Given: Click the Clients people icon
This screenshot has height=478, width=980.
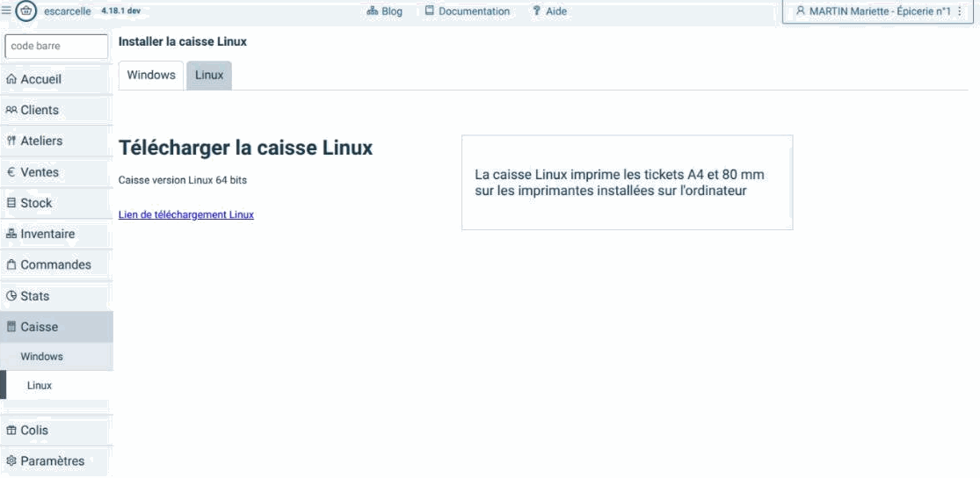Looking at the screenshot, I should pyautogui.click(x=11, y=110).
